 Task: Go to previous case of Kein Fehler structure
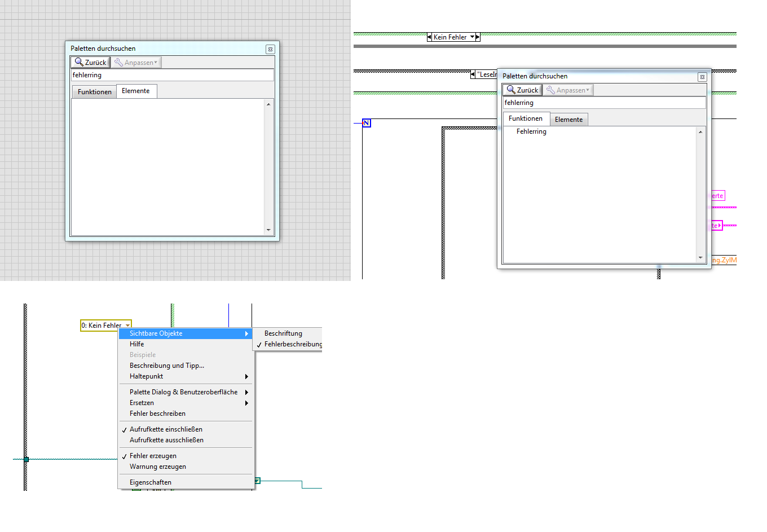[x=429, y=37]
